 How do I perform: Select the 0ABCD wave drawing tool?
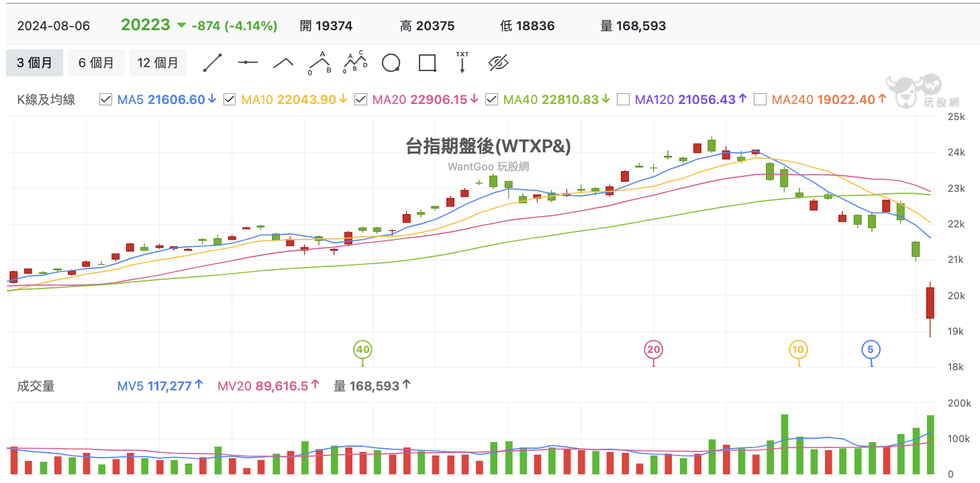pos(356,62)
